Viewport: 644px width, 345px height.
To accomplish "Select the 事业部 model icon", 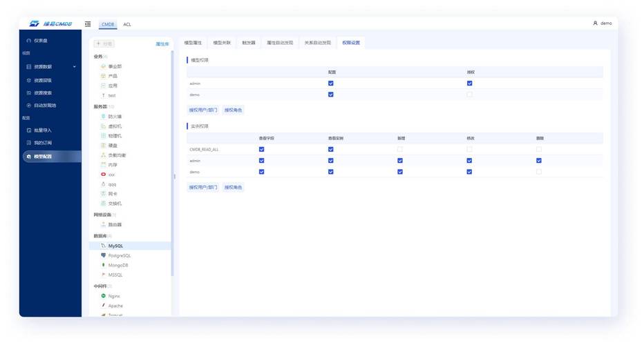I will coord(104,66).
